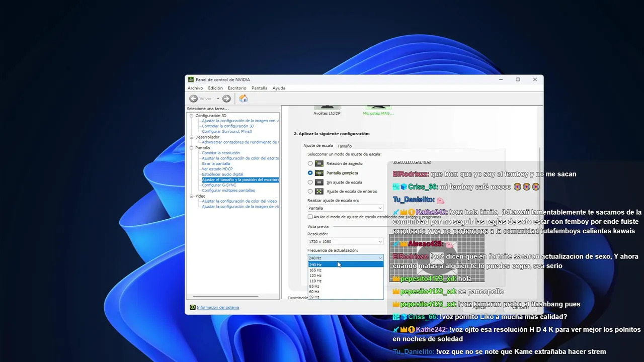Select Ajuste de escala de enteros radio button
644x362 pixels.
pyautogui.click(x=310, y=192)
